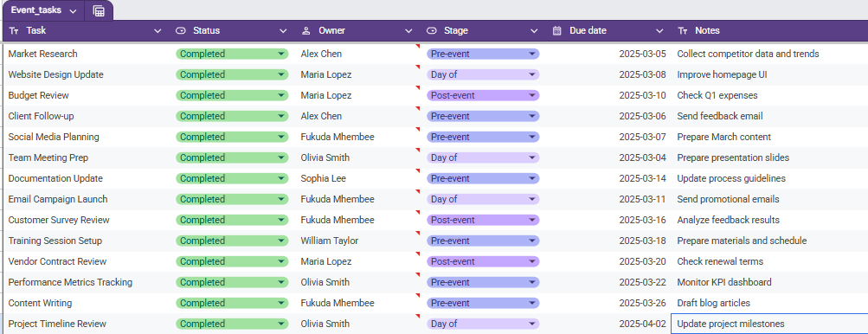Screen dimensions: 868x334
Task: Select the Training Session Setup task cell
Action: (87, 241)
